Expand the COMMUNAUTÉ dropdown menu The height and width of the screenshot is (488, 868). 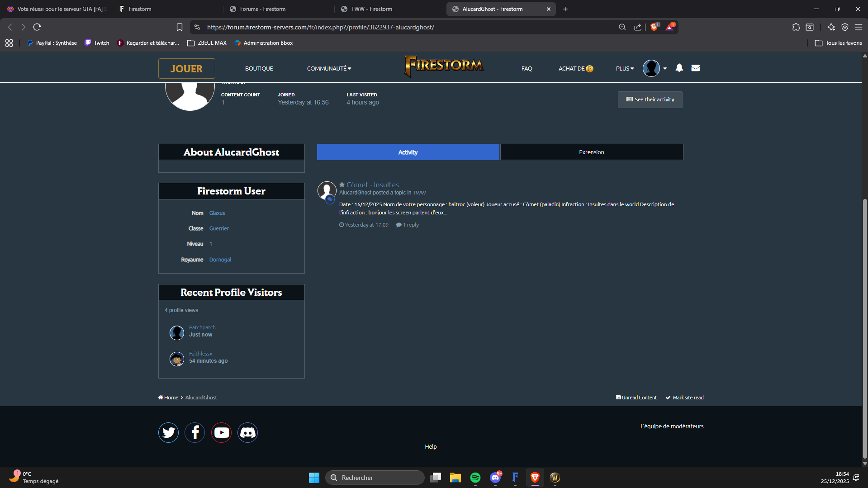point(329,69)
